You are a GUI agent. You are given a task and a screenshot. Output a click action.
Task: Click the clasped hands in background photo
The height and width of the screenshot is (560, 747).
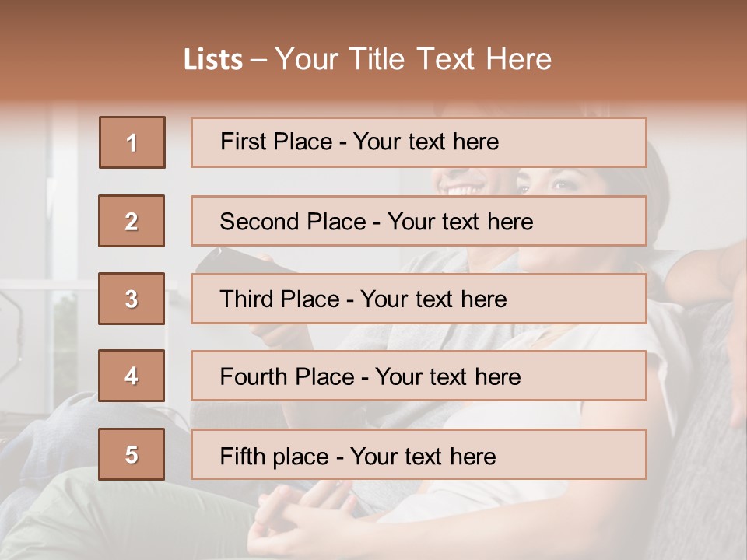[305, 514]
